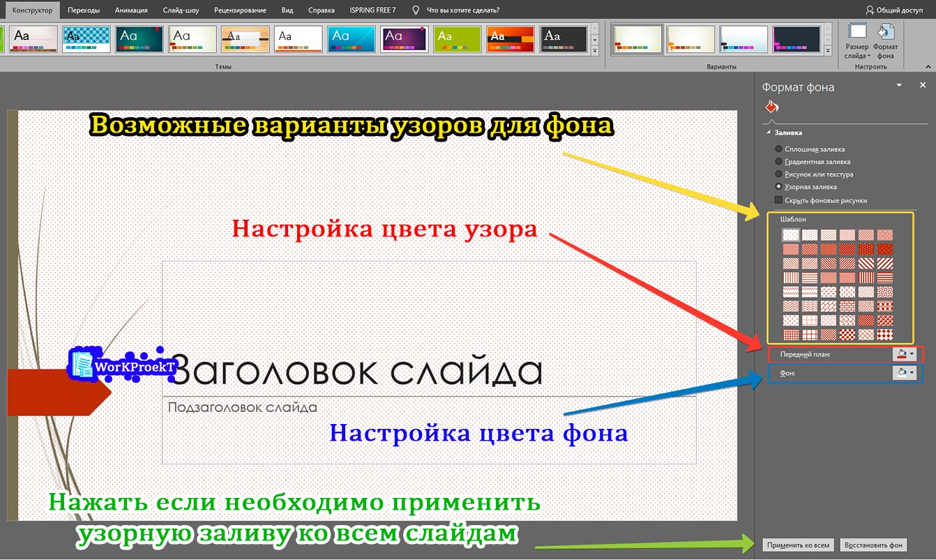The image size is (936, 560).
Task: Click the fill bucket icon below Формат фона title
Action: coord(771,108)
